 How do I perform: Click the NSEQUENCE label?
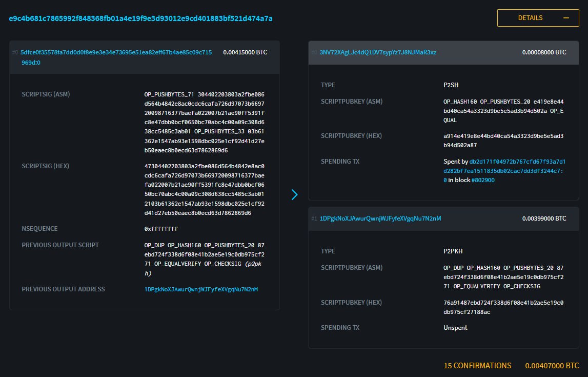click(x=40, y=229)
